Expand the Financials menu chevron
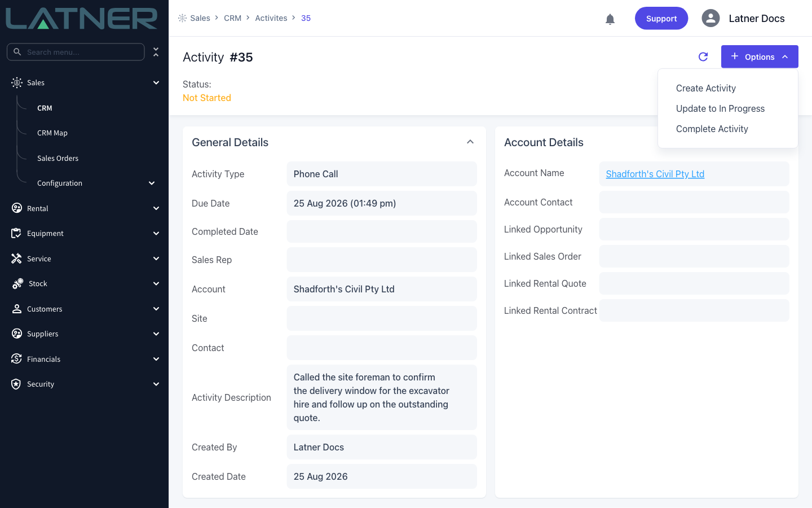The width and height of the screenshot is (812, 508). (x=156, y=359)
